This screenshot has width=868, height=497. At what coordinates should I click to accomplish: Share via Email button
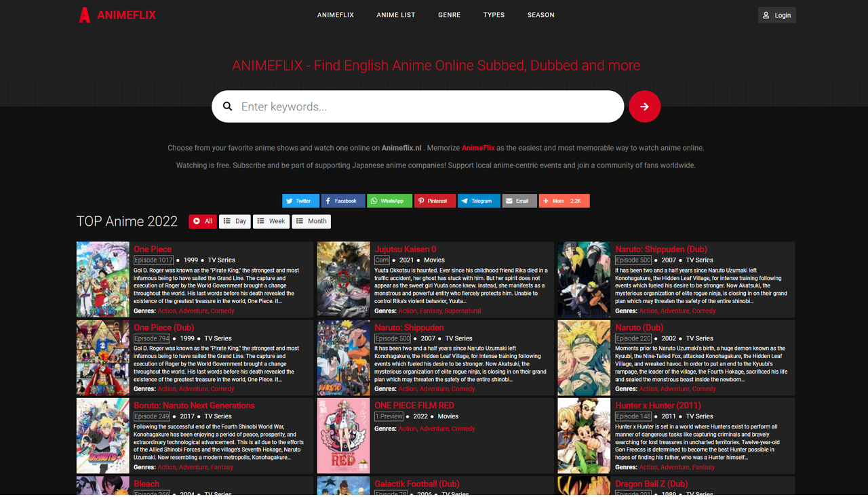coord(519,201)
